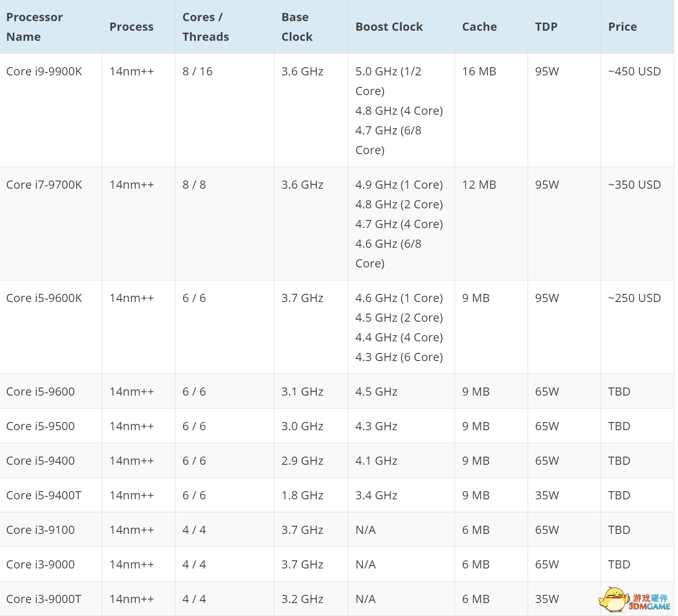This screenshot has width=678, height=616.
Task: Click the 4.5 GHz boost of Core i5-9600
Action: [x=376, y=392]
